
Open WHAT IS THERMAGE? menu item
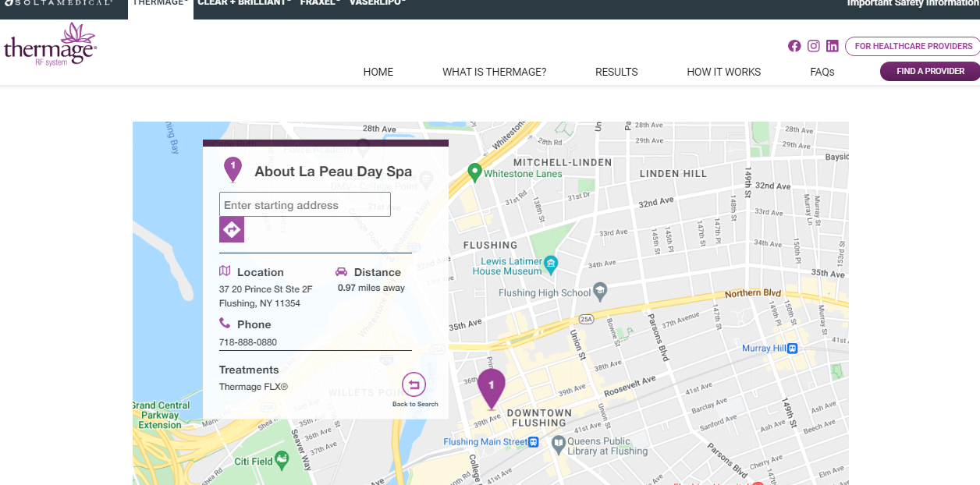tap(495, 72)
